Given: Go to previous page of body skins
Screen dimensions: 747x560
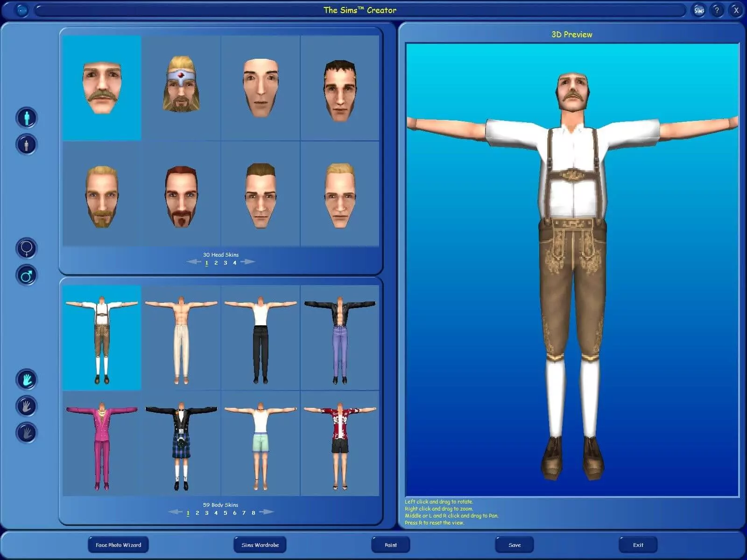Looking at the screenshot, I should 176,512.
